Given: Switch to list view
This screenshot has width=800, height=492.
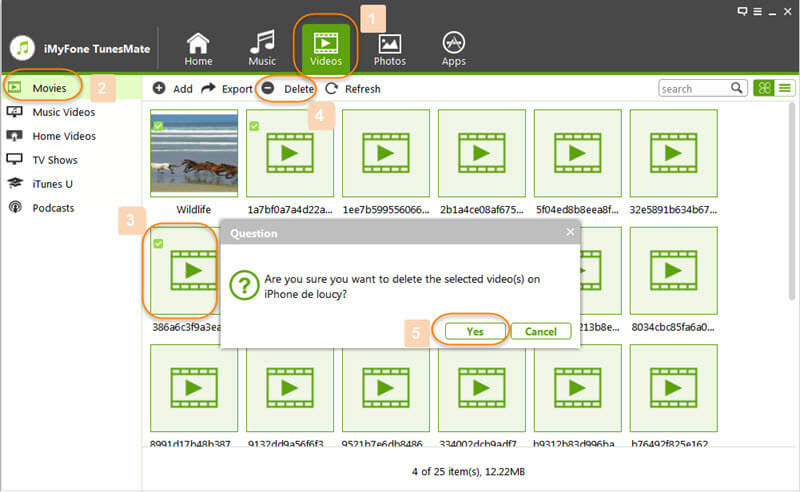Looking at the screenshot, I should pyautogui.click(x=785, y=88).
